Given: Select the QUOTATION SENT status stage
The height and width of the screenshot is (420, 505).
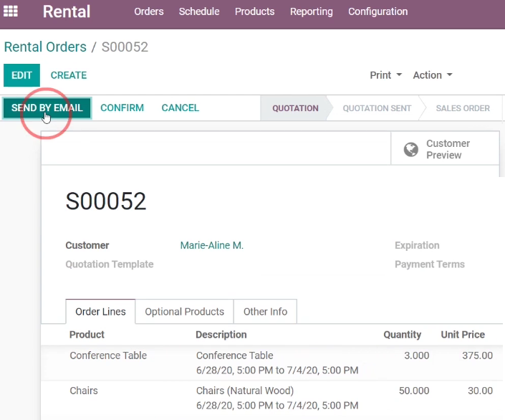Looking at the screenshot, I should (x=377, y=108).
